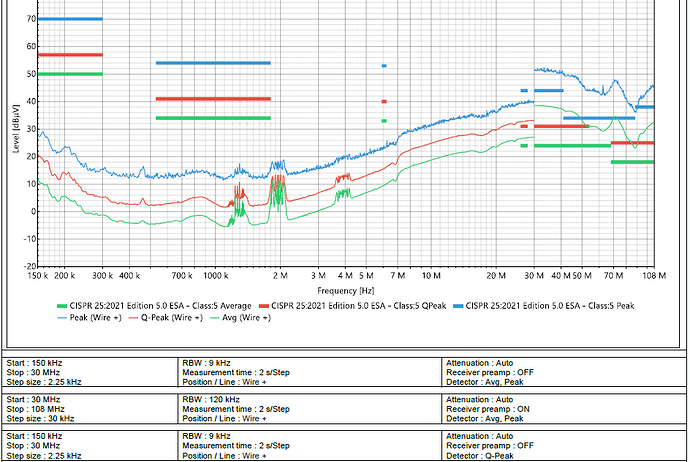Click the 150 k frequency axis tick label
The image size is (690, 462).
(x=39, y=274)
